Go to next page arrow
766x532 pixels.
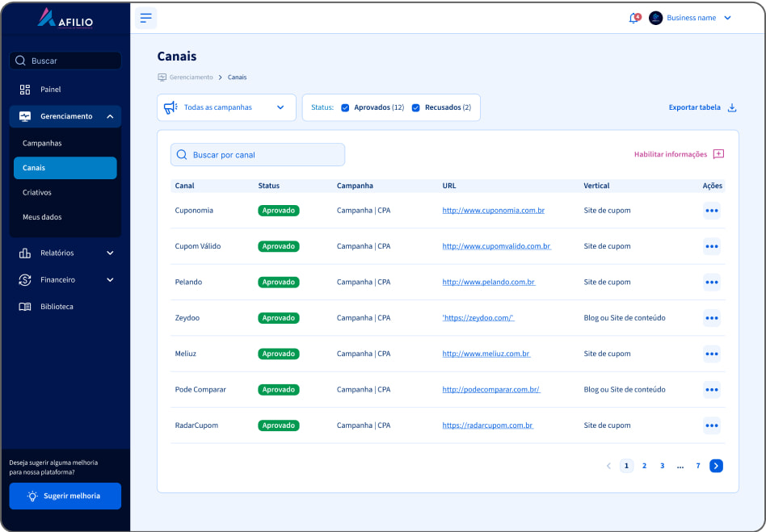(x=716, y=466)
